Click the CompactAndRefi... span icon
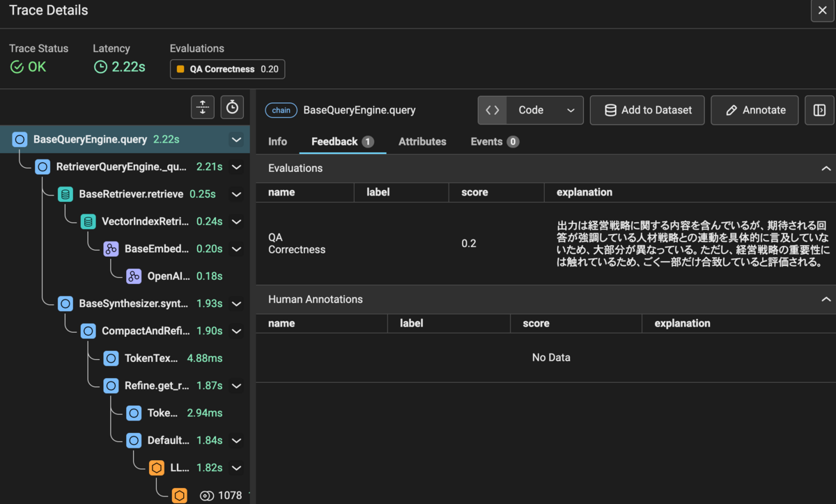 (88, 331)
